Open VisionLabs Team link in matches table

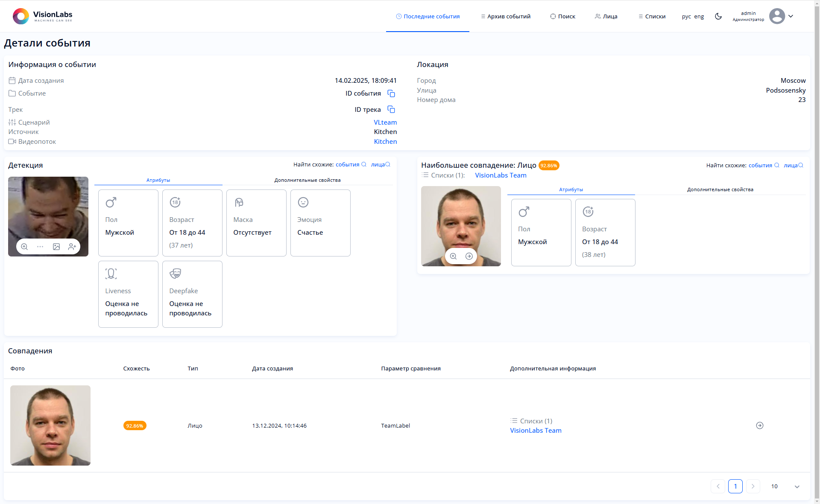click(x=536, y=431)
